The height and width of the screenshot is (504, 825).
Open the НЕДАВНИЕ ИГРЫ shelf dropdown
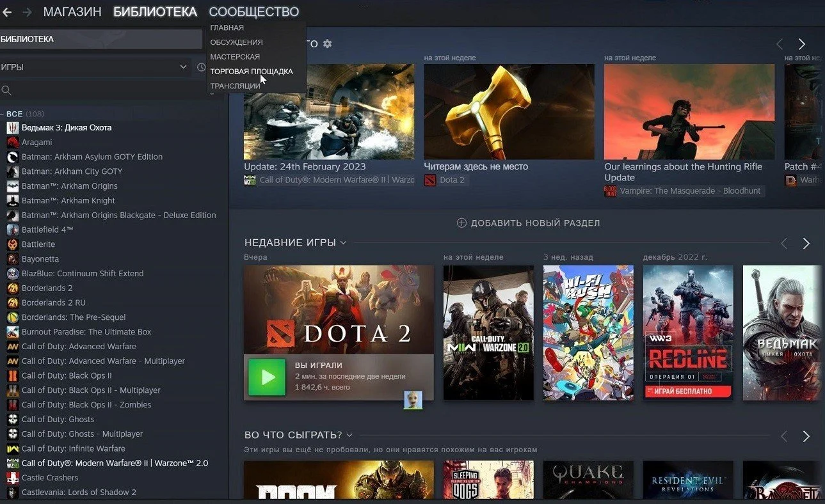(343, 243)
